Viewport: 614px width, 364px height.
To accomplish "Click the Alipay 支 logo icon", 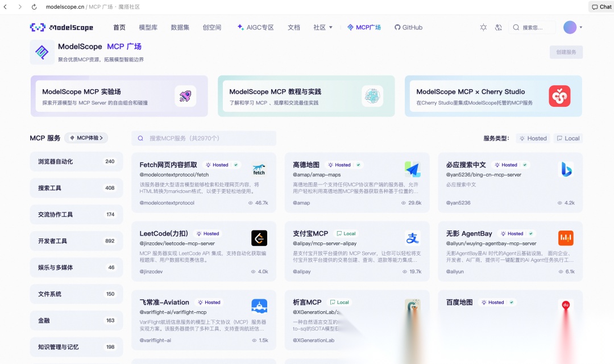I will 412,238.
